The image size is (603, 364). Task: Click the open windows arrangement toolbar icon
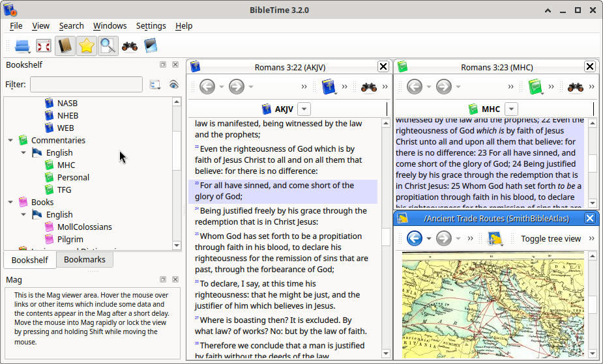pyautogui.click(x=22, y=46)
